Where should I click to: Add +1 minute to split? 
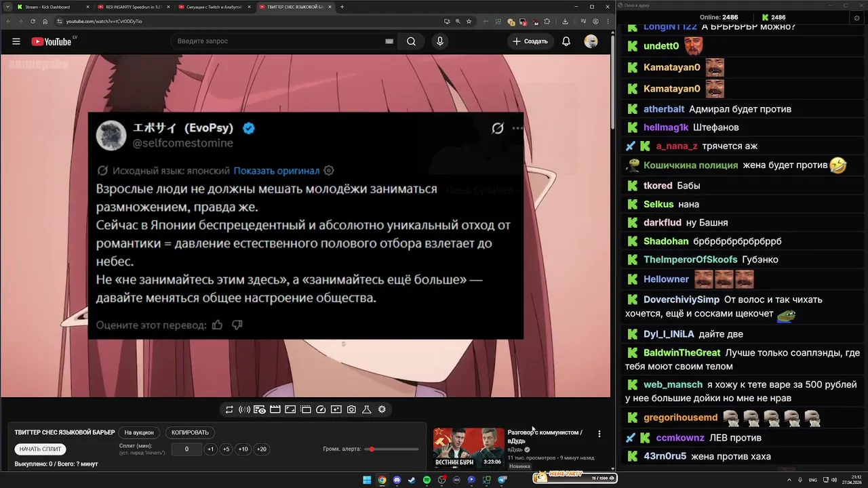click(x=211, y=449)
